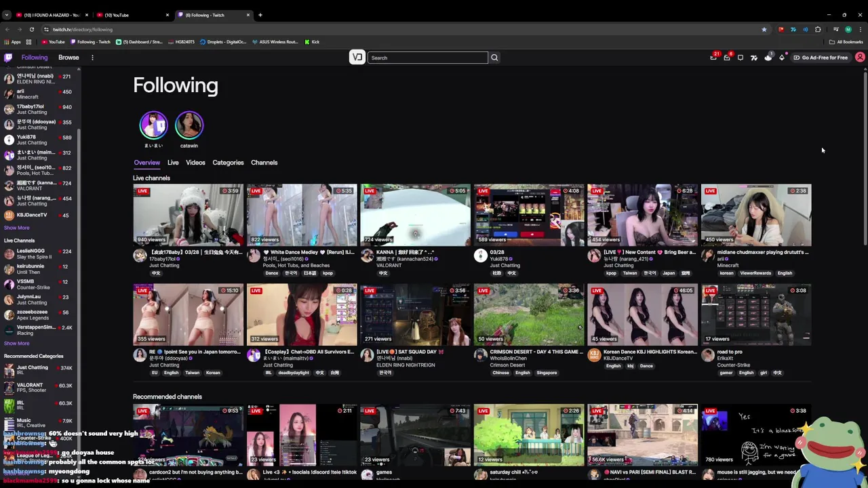Click the Yuki878 channel avatar under stream card
Image resolution: width=868 pixels, height=488 pixels.
click(480, 255)
